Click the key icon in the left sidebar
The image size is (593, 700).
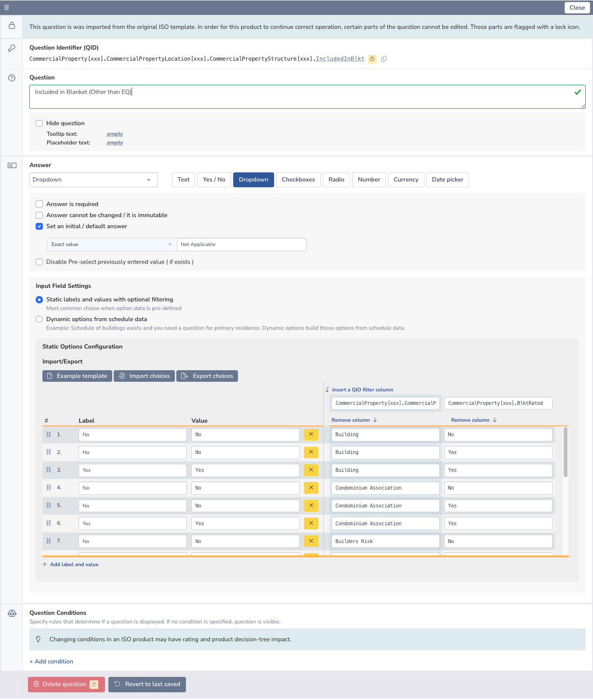(12, 48)
